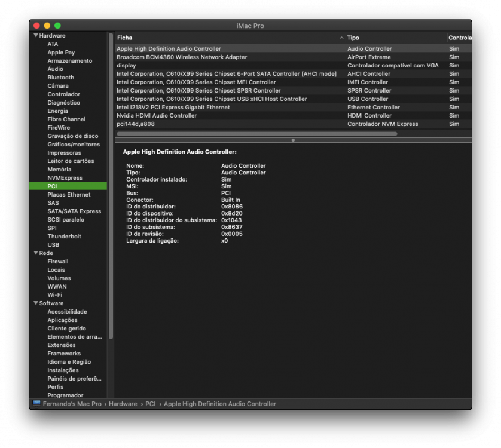Select Firewall under Rede
The width and height of the screenshot is (501, 448).
click(58, 262)
